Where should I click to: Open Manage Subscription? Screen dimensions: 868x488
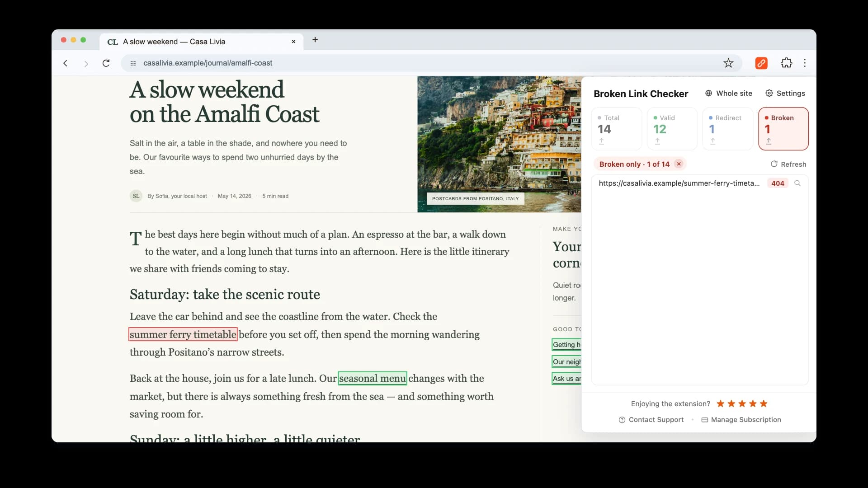[x=741, y=420]
